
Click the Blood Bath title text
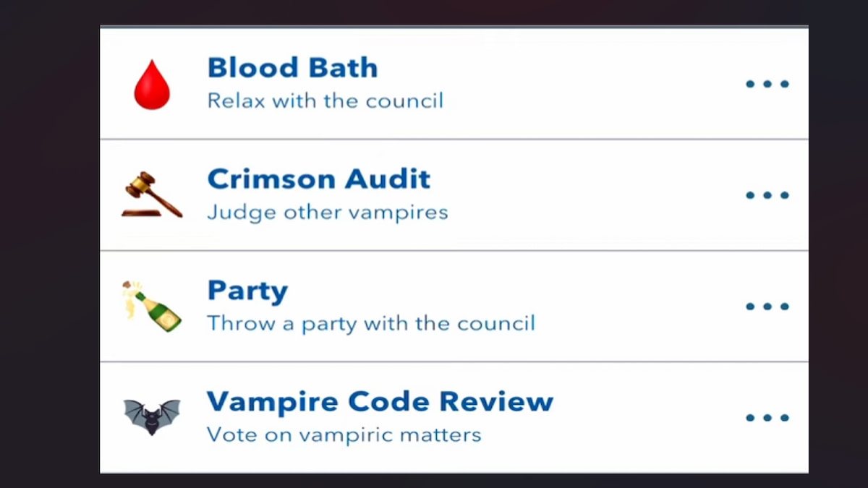click(292, 67)
